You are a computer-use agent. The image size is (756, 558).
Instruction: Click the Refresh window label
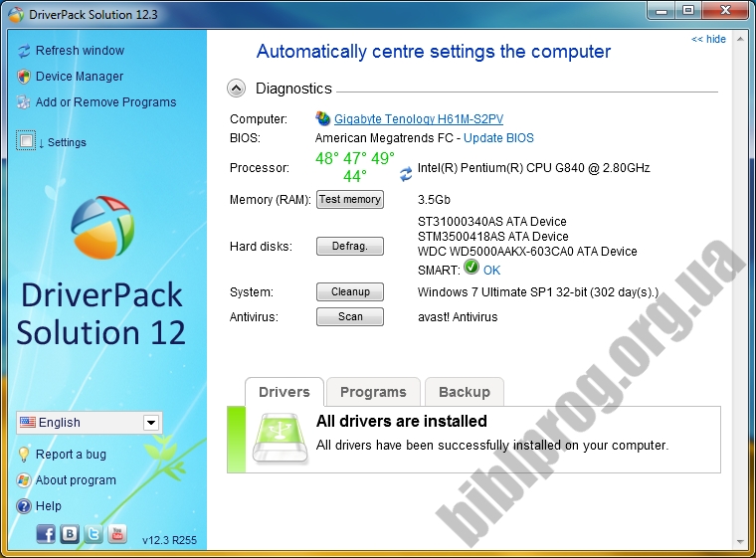click(x=80, y=51)
